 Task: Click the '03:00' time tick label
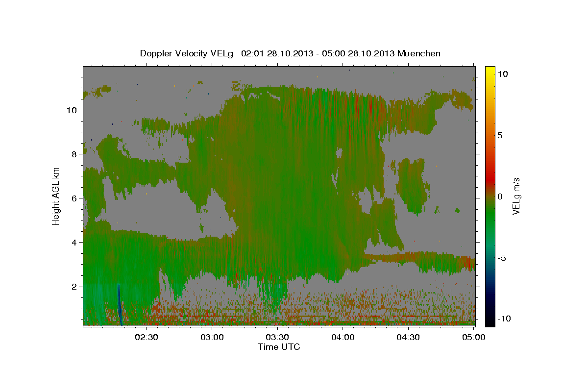tap(213, 338)
